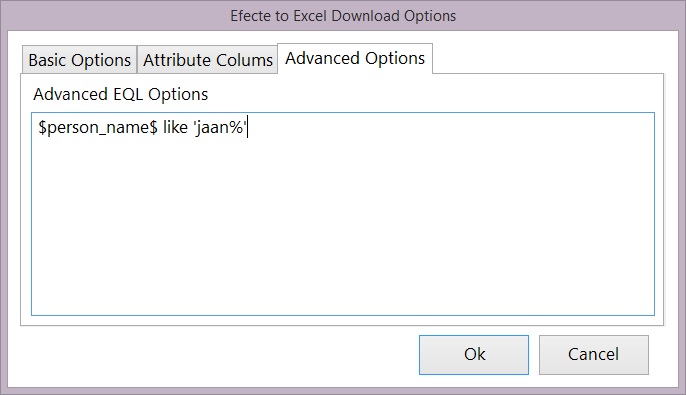This screenshot has width=686, height=395.
Task: Open the Attribute Colums tab
Action: pos(207,60)
